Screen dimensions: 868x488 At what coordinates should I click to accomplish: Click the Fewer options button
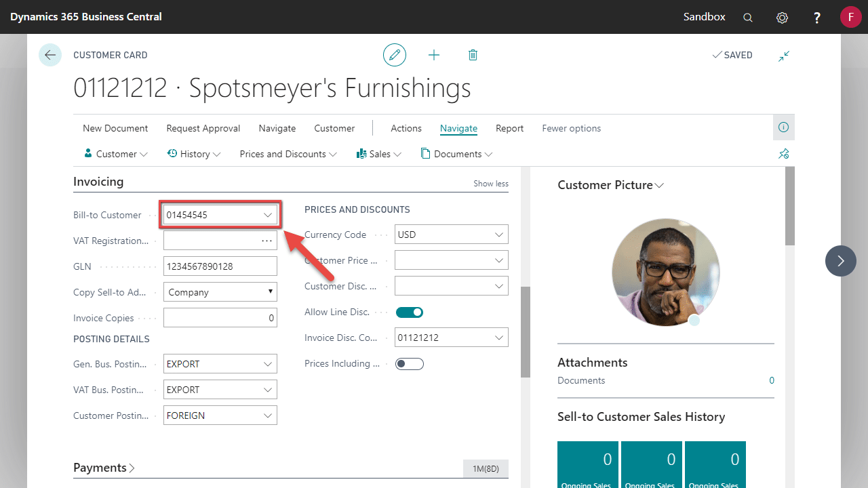[x=571, y=128]
